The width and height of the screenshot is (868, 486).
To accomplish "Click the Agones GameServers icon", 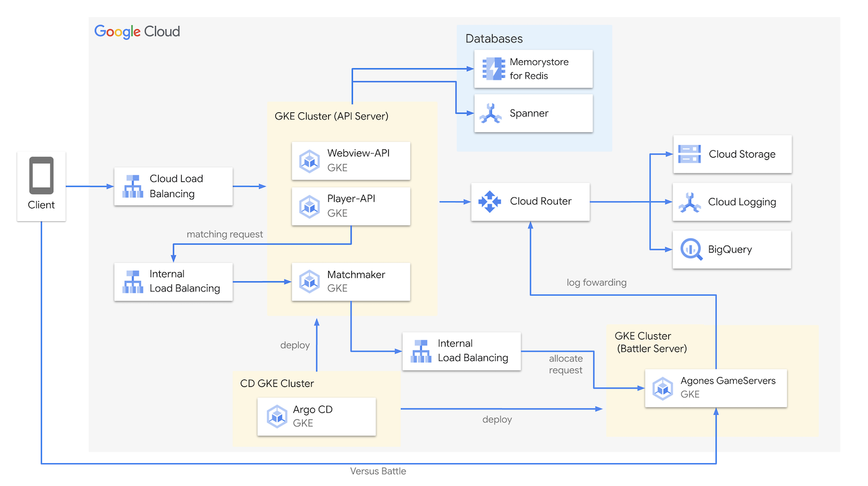I will click(x=663, y=388).
